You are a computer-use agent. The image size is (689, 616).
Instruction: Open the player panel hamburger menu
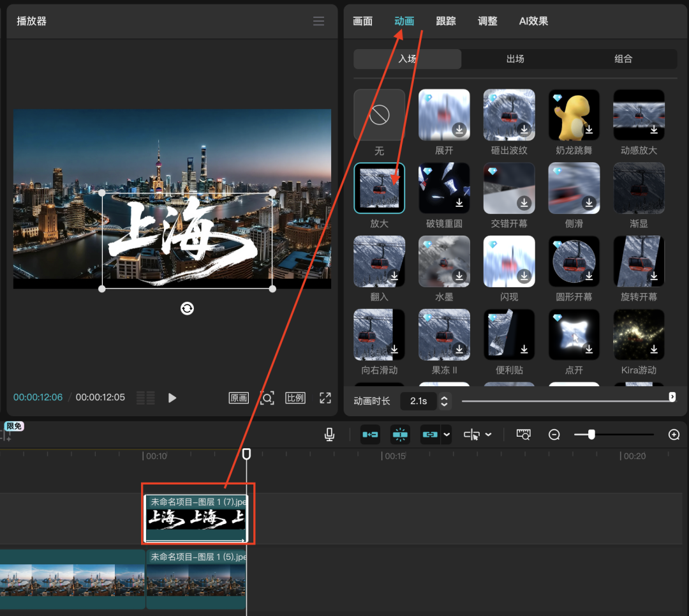(x=319, y=21)
